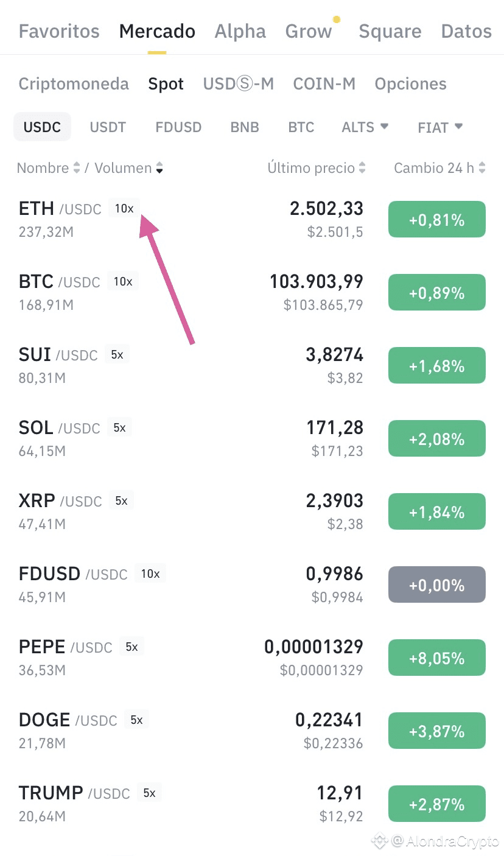Viewport: 504px width, 856px height.
Task: Select the USDT quote filter
Action: click(108, 127)
